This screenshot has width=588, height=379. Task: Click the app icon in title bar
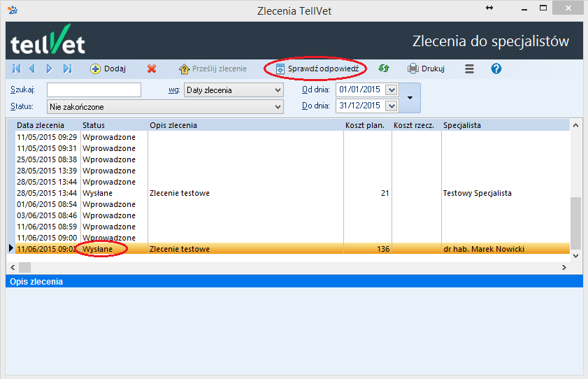coord(13,10)
